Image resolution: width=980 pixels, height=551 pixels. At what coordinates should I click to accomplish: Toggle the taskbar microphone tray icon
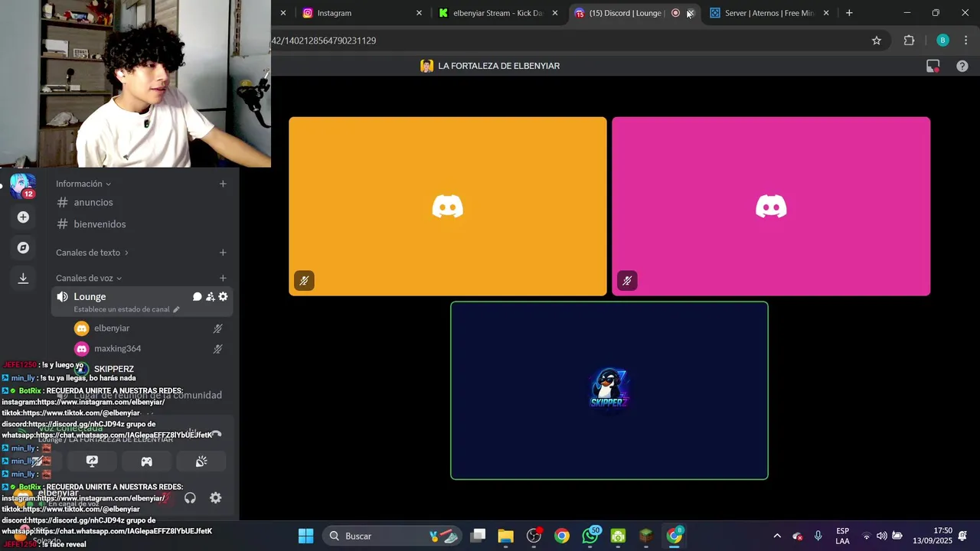818,536
